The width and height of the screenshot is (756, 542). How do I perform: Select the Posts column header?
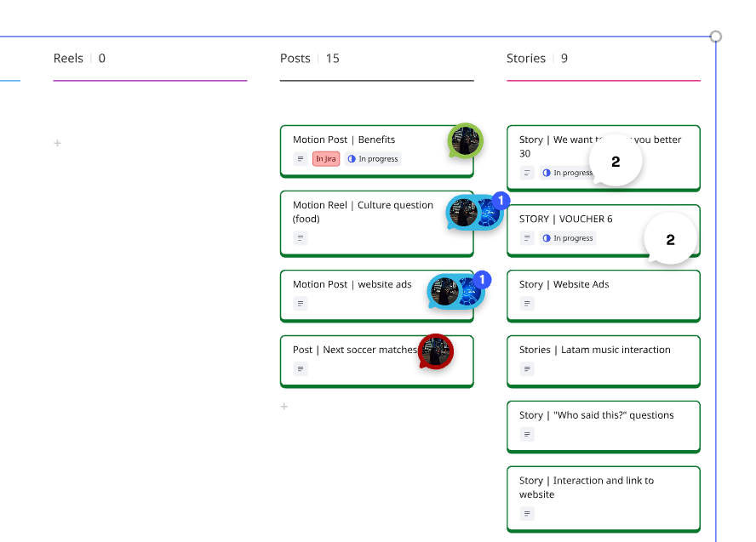pos(310,59)
